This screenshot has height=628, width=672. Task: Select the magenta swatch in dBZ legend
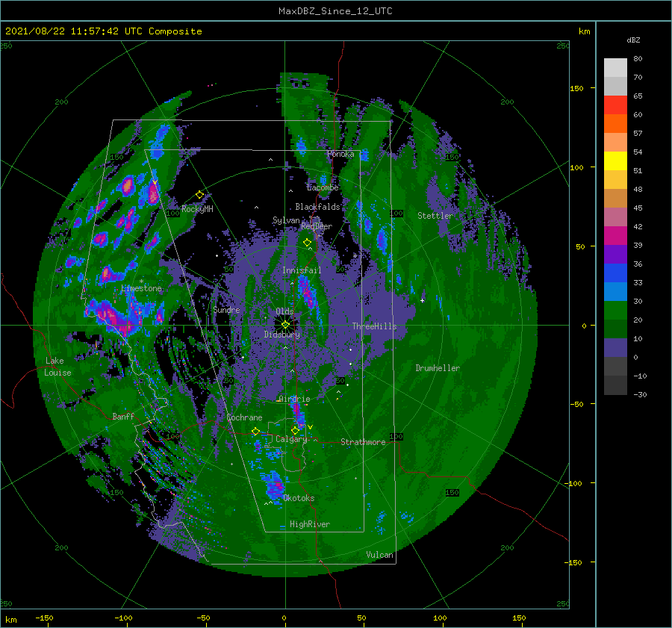click(615, 235)
